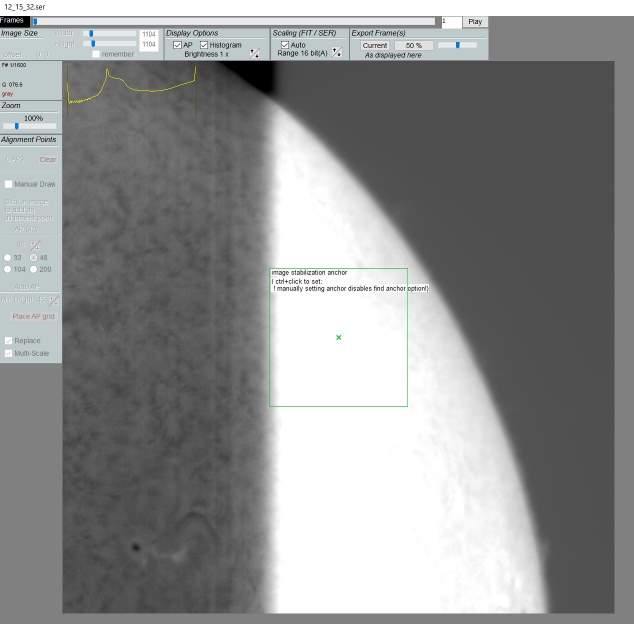The height and width of the screenshot is (624, 634).
Task: Click the Current export button
Action: coord(375,45)
